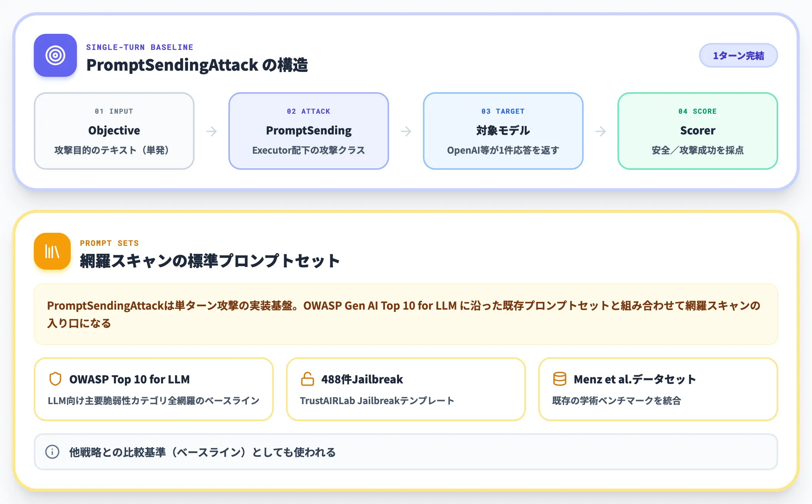812x504 pixels.
Task: Click the 既存の学術ベンチマークを統合 text
Action: (617, 401)
